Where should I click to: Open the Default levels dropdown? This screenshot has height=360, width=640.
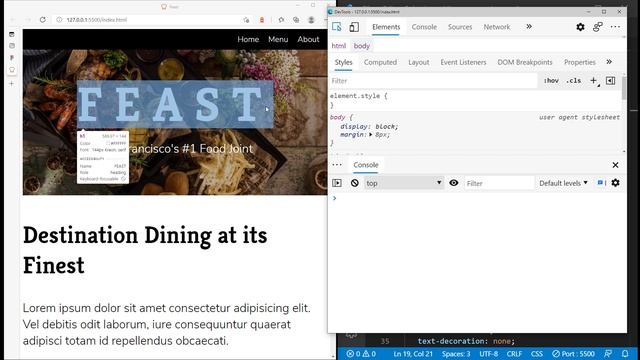point(563,183)
